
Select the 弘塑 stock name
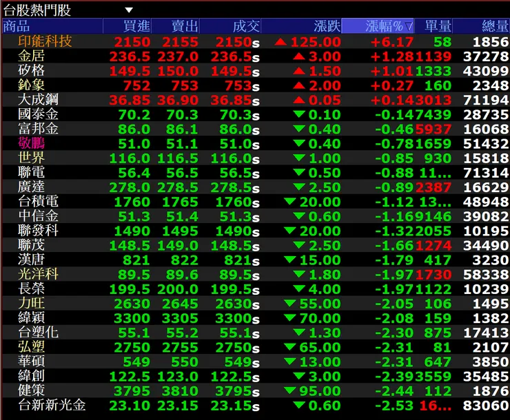[x=31, y=347]
